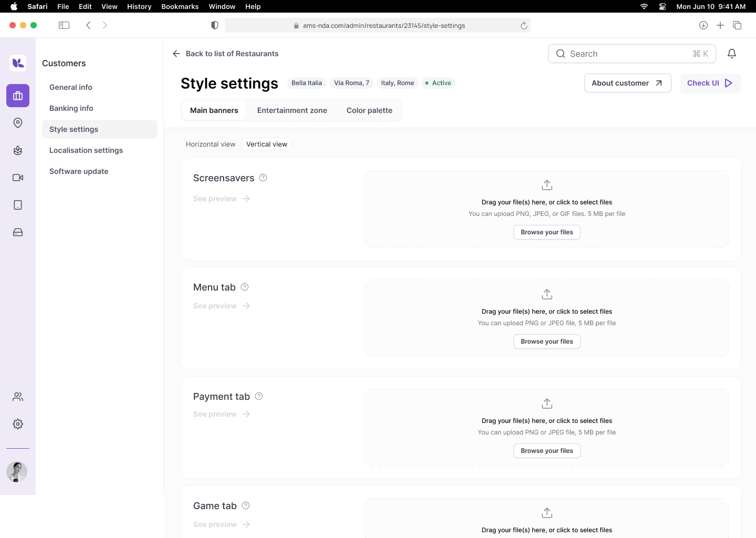Show Safari tab overview icon
Viewport: 756px width, 538px height.
click(x=737, y=25)
